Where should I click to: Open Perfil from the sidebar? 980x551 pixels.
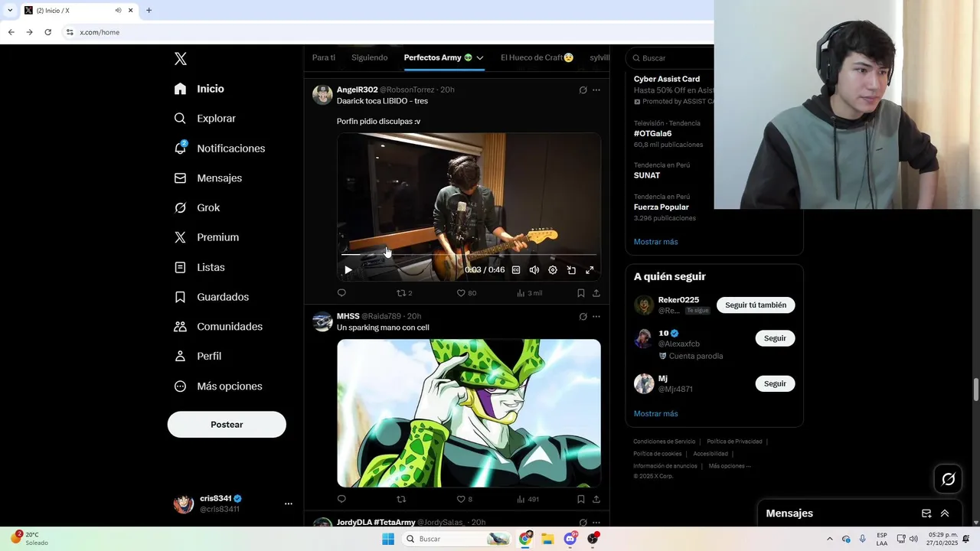pos(198,356)
